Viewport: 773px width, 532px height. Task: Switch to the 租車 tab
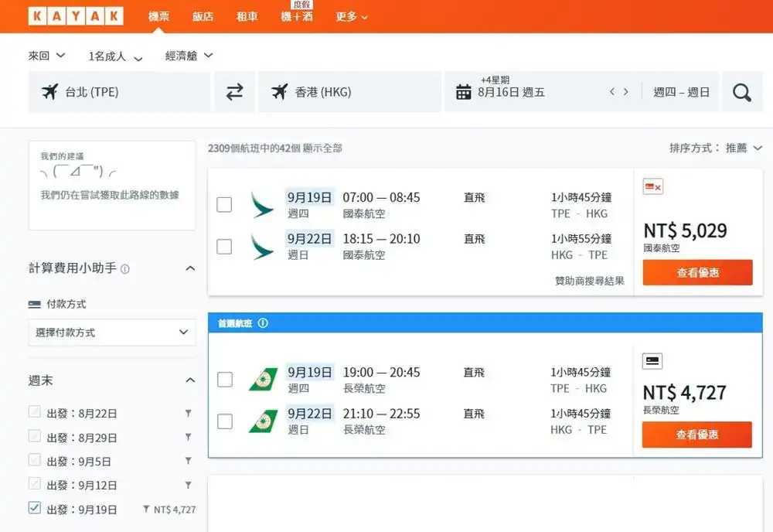(x=247, y=17)
